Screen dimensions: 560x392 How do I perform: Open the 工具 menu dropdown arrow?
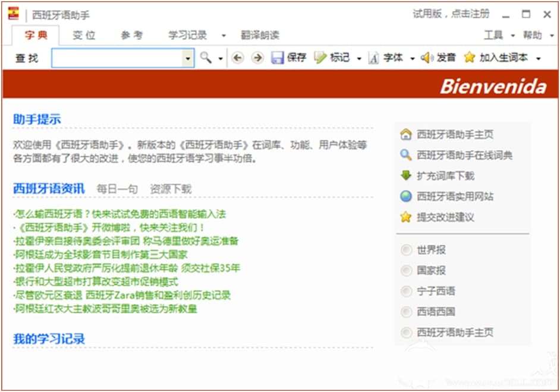pos(513,36)
